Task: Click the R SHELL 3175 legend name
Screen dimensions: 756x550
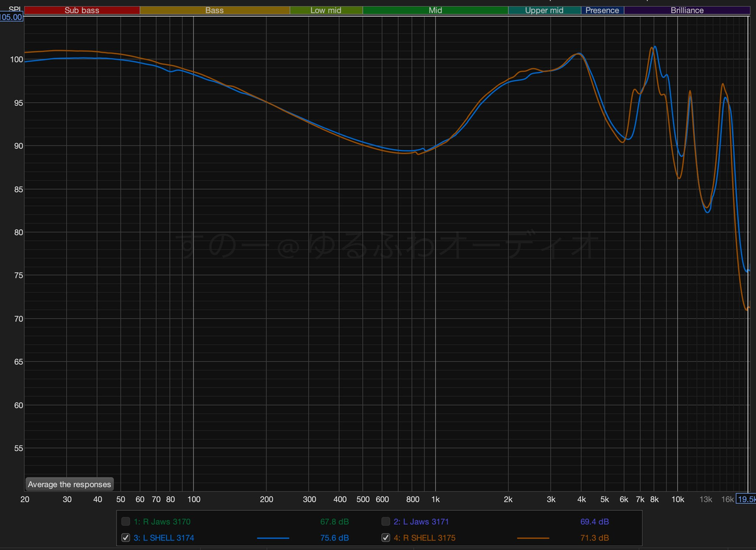Action: [x=425, y=538]
